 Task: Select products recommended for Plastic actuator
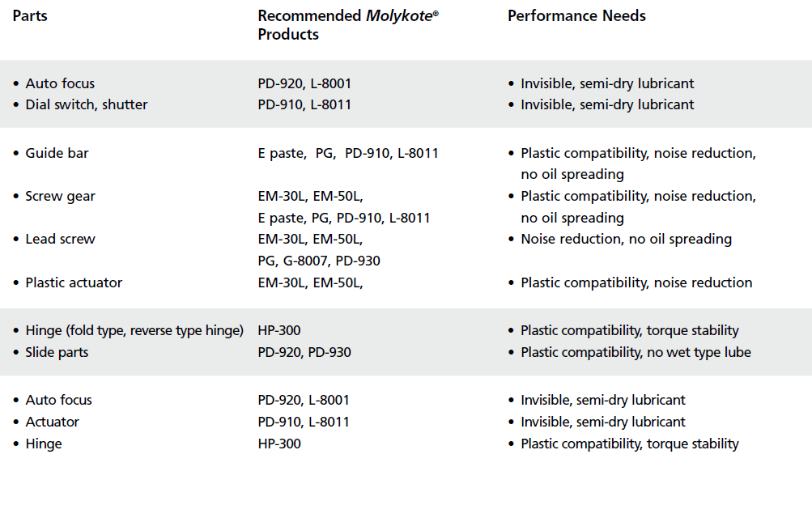310,282
